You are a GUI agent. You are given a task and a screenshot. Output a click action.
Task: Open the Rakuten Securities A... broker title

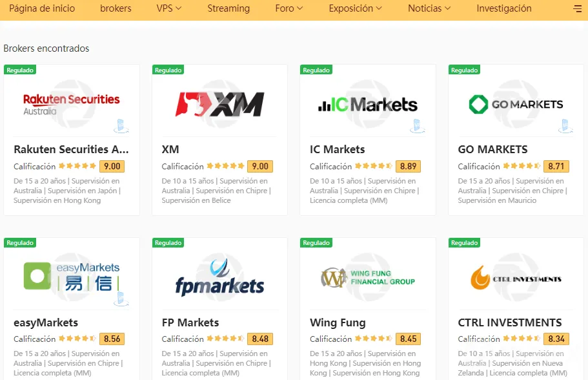click(x=71, y=149)
